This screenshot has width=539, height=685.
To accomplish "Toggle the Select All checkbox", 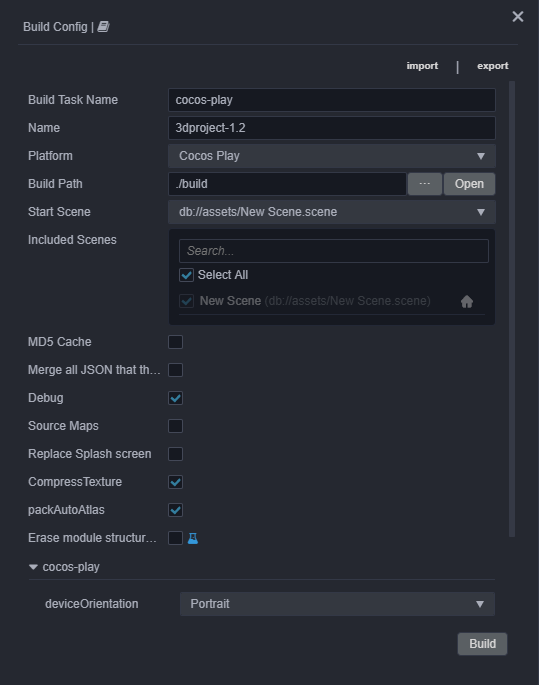I will [187, 275].
